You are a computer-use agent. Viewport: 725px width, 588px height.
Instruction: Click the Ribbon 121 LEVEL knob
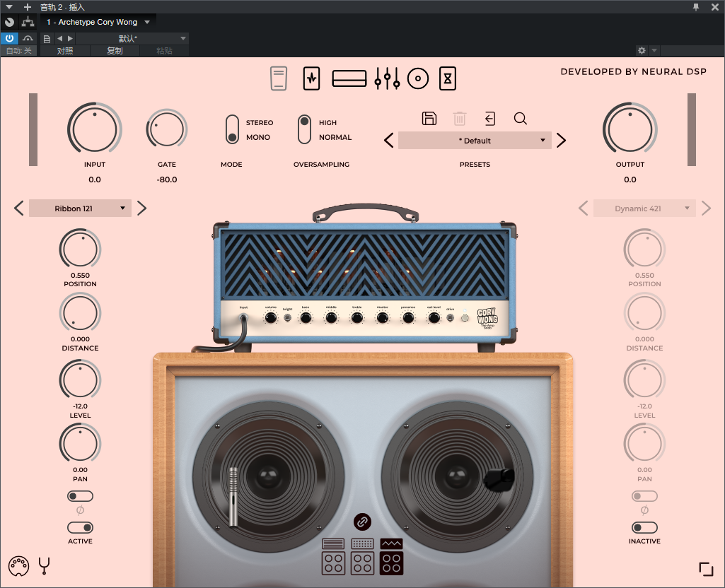click(x=81, y=381)
